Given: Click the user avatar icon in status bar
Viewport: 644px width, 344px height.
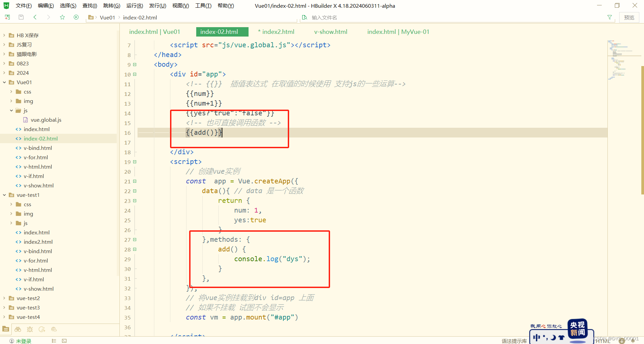Looking at the screenshot, I should (12, 341).
